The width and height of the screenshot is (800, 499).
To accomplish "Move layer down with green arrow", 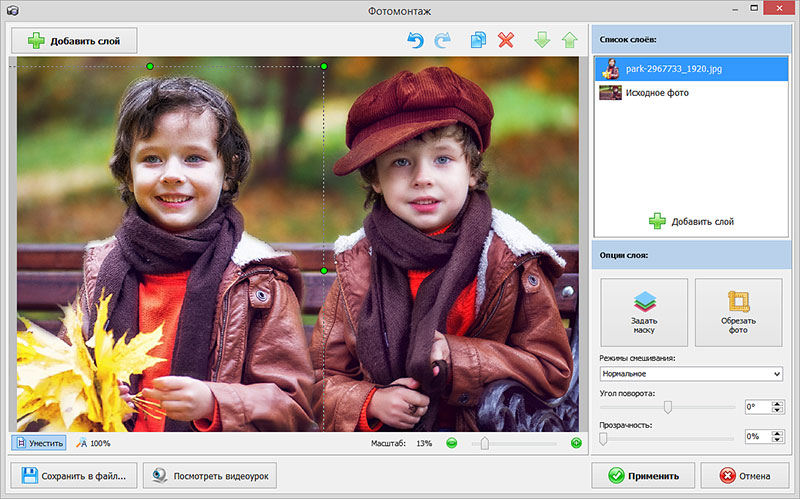I will (541, 40).
